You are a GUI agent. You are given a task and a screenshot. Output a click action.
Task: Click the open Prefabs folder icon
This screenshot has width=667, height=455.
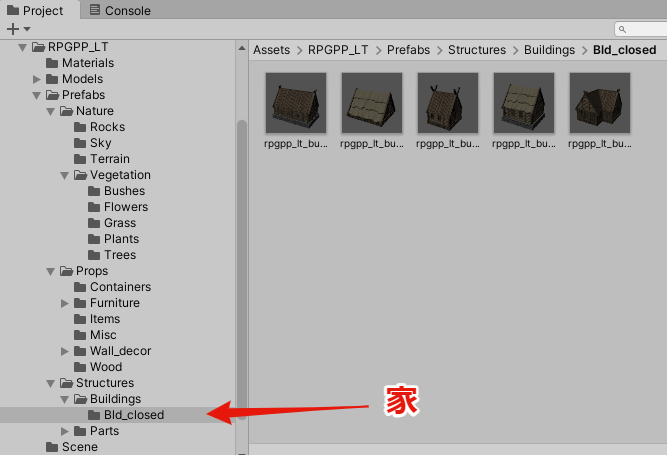pos(52,95)
